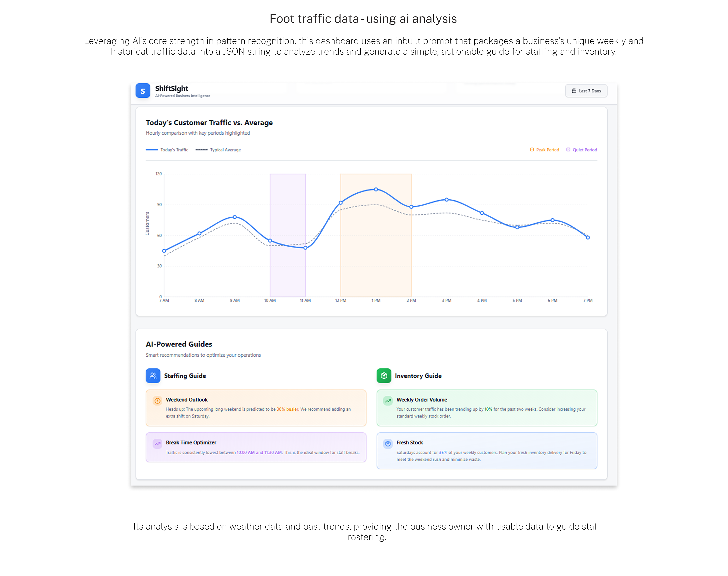The width and height of the screenshot is (728, 576).
Task: Open the Last 7 Days date range
Action: (x=586, y=91)
